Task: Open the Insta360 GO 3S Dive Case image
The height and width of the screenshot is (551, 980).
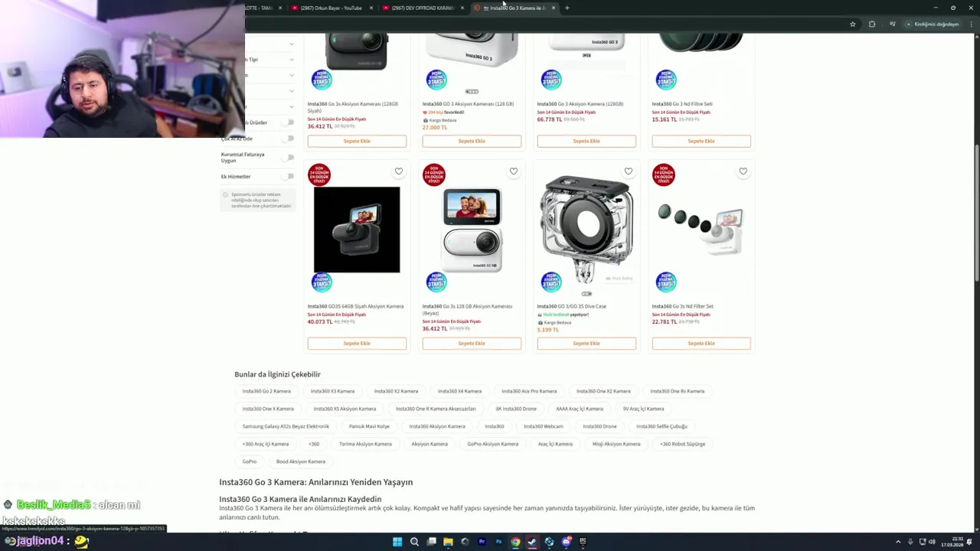Action: coord(586,230)
